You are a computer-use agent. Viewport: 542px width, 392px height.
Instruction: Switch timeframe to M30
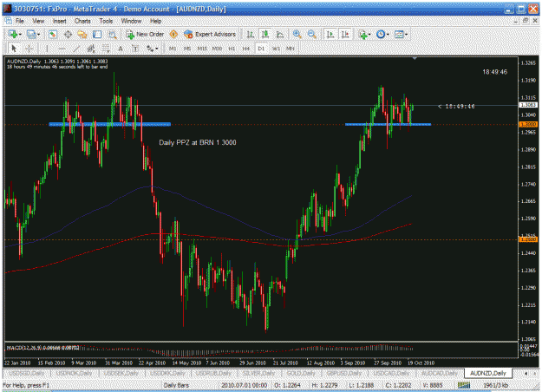click(x=217, y=49)
